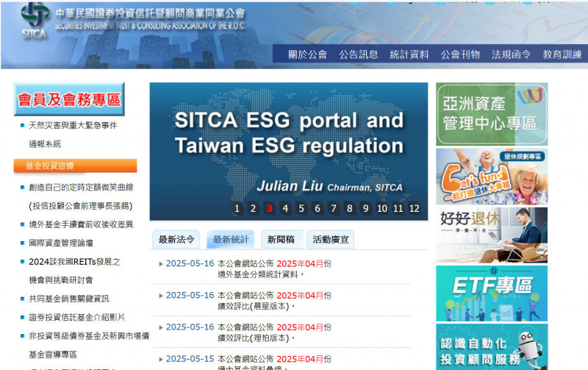Go to carousel slide 6

click(x=318, y=208)
